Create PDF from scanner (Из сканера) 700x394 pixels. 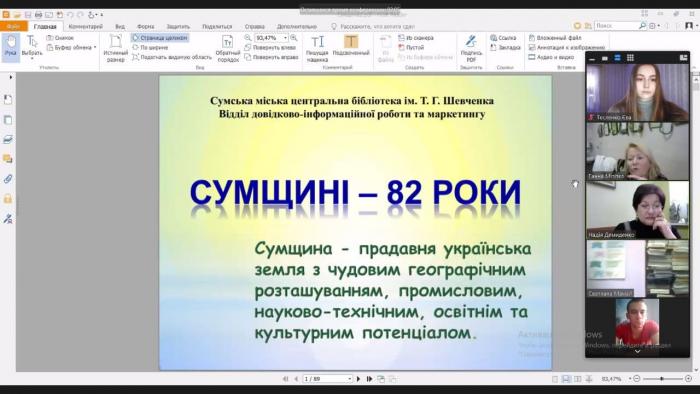point(416,38)
